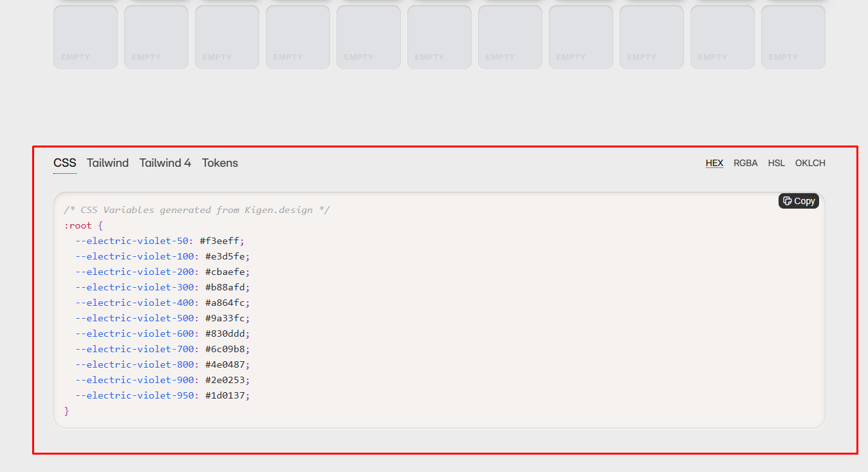Click the --electric-violet-50 variable name

(x=134, y=241)
